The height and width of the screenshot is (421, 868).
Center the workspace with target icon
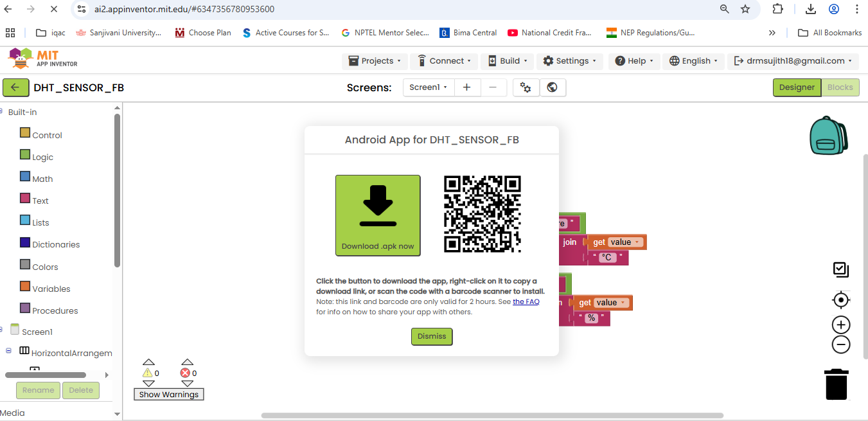[x=841, y=300]
